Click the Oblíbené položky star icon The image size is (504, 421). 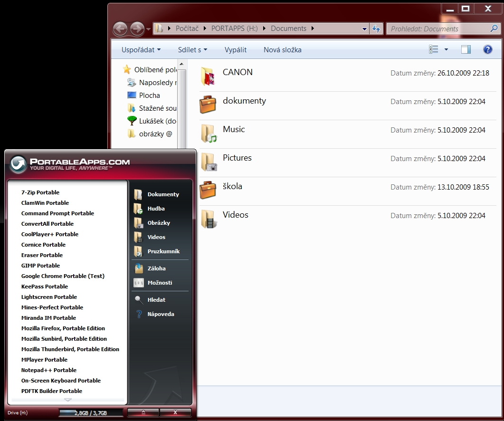tap(127, 69)
